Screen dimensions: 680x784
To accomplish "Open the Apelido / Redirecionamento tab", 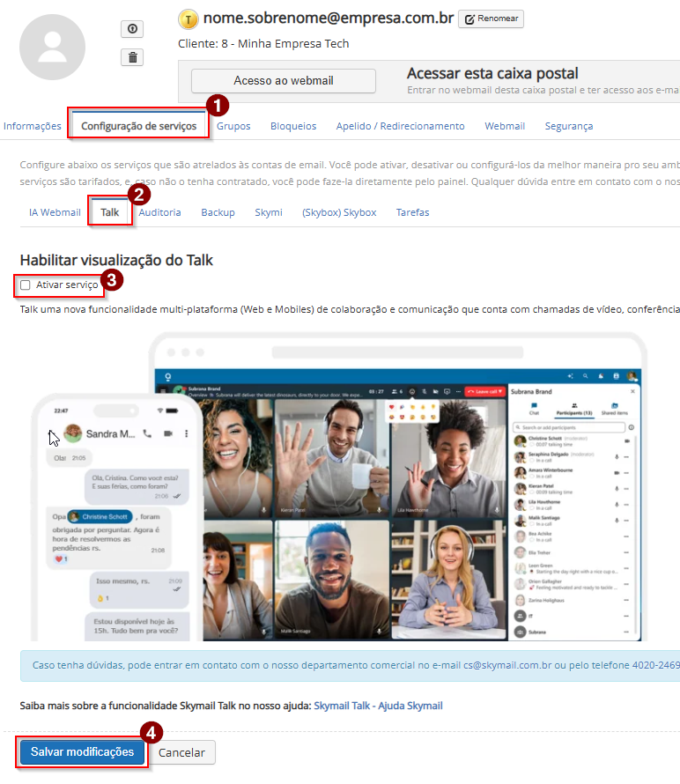I will tap(400, 126).
